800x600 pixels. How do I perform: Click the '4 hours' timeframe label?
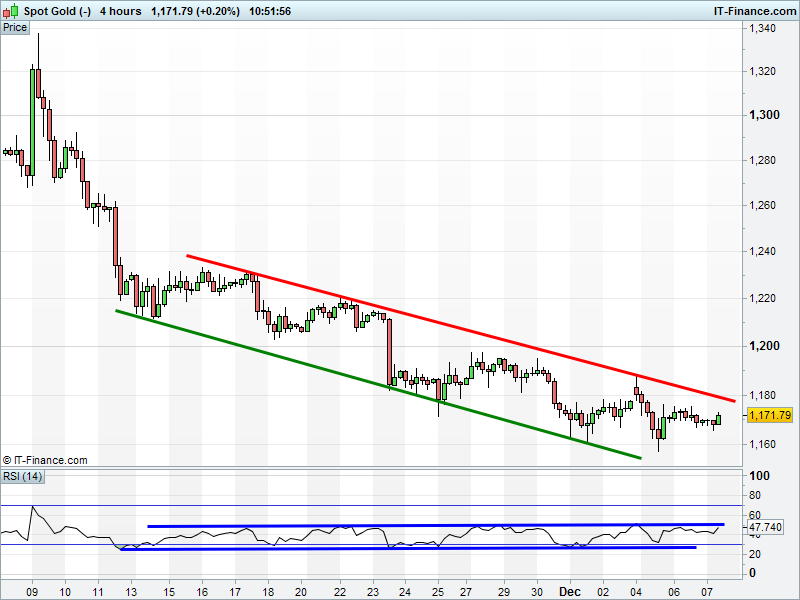pyautogui.click(x=120, y=11)
